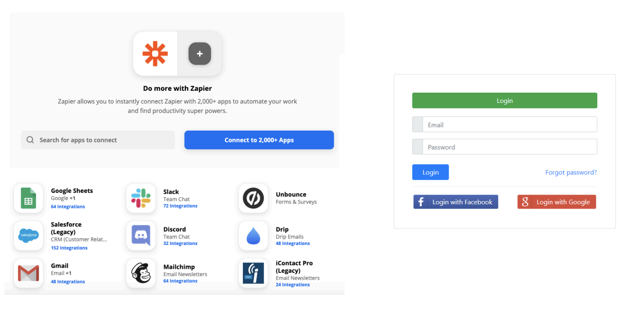This screenshot has width=644, height=312.
Task: Choose Login with Facebook
Action: (456, 202)
